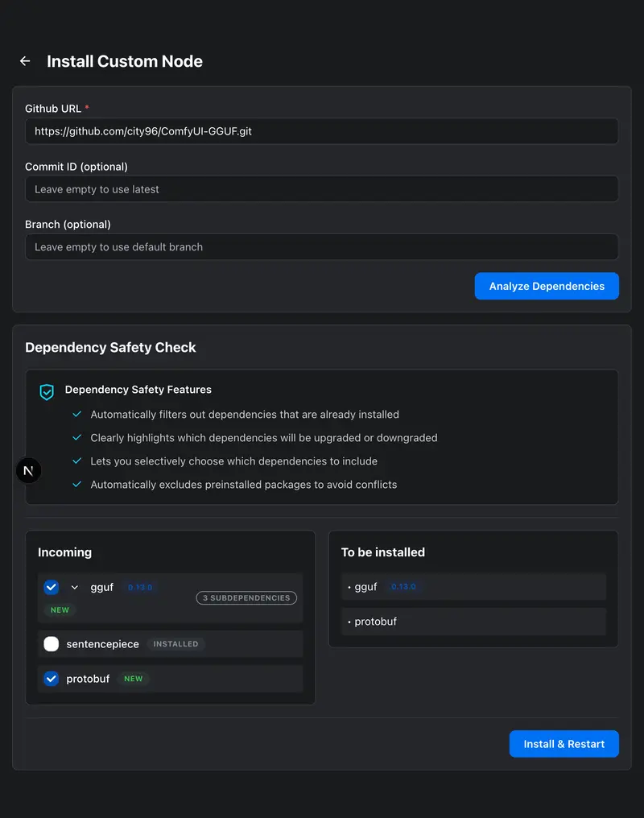644x818 pixels.
Task: Focus the Github URL input field
Action: click(x=321, y=131)
